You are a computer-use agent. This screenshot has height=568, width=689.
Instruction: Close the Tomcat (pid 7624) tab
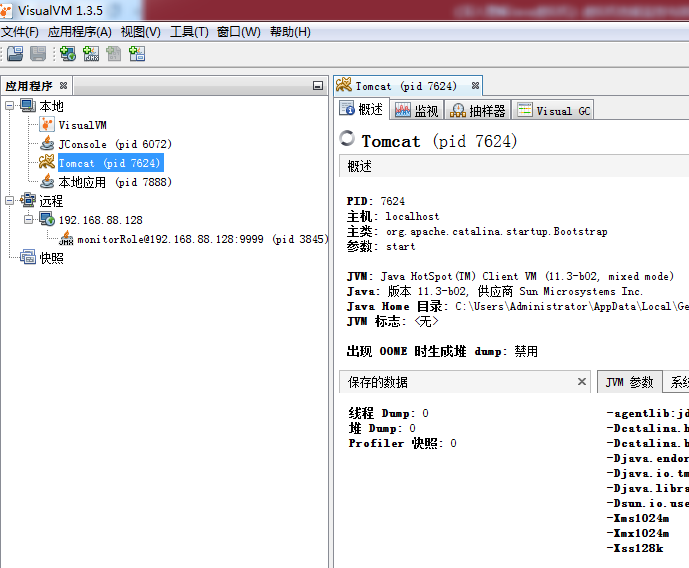[x=475, y=86]
